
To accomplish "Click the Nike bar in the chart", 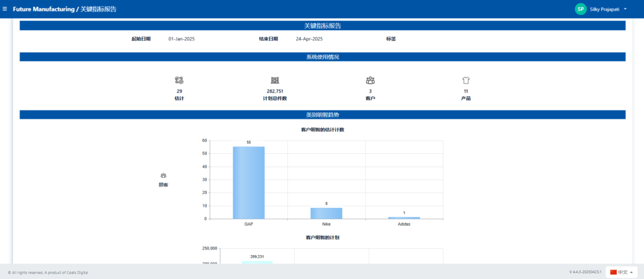I will [326, 213].
